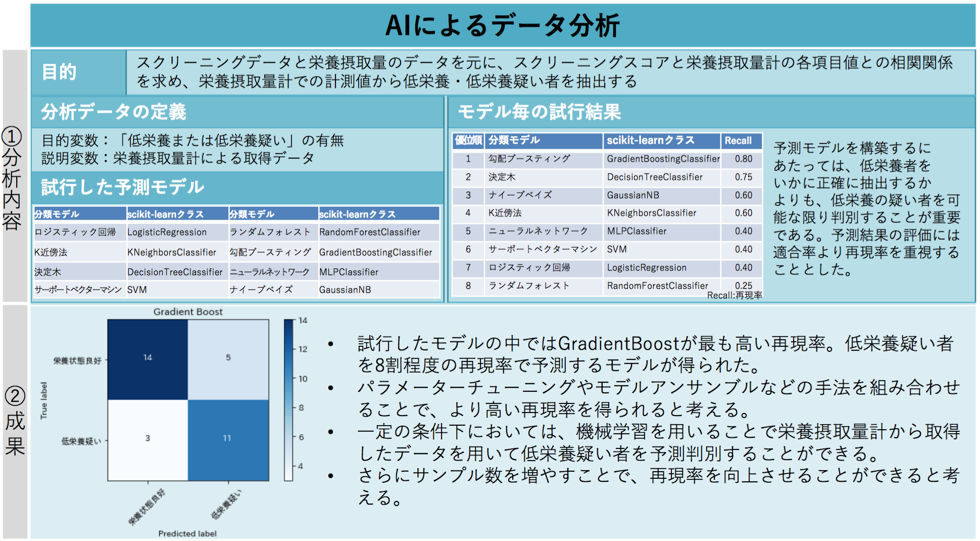Click 'MLPClassifier' in the tried models table
The image size is (980, 541).
pyautogui.click(x=349, y=272)
